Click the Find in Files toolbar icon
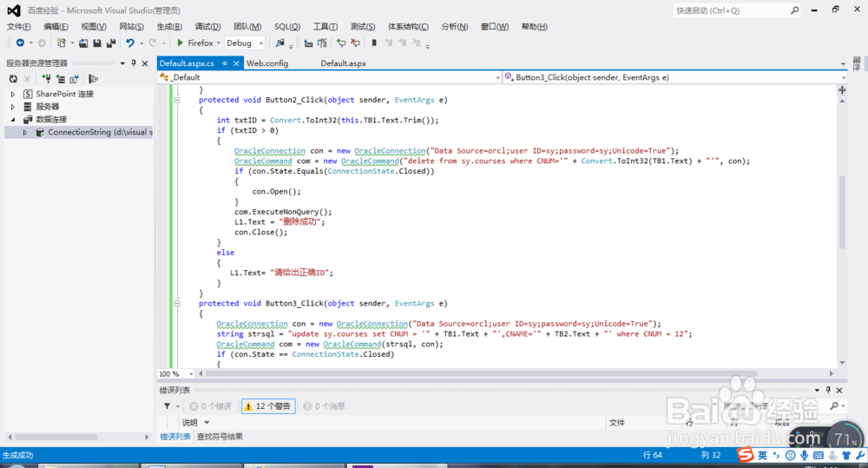This screenshot has width=868, height=468. point(280,43)
